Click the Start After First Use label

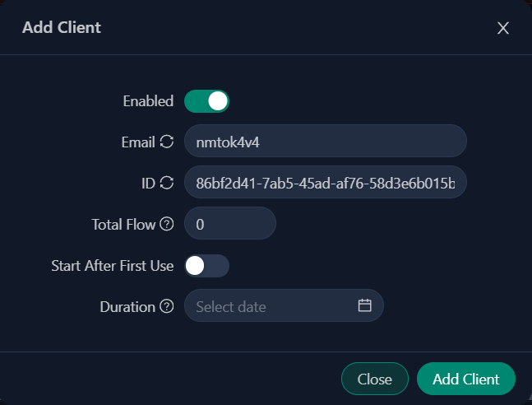coord(112,265)
